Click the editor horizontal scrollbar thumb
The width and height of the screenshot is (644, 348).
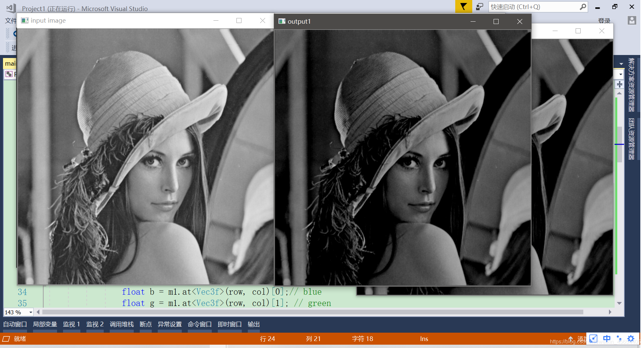313,312
